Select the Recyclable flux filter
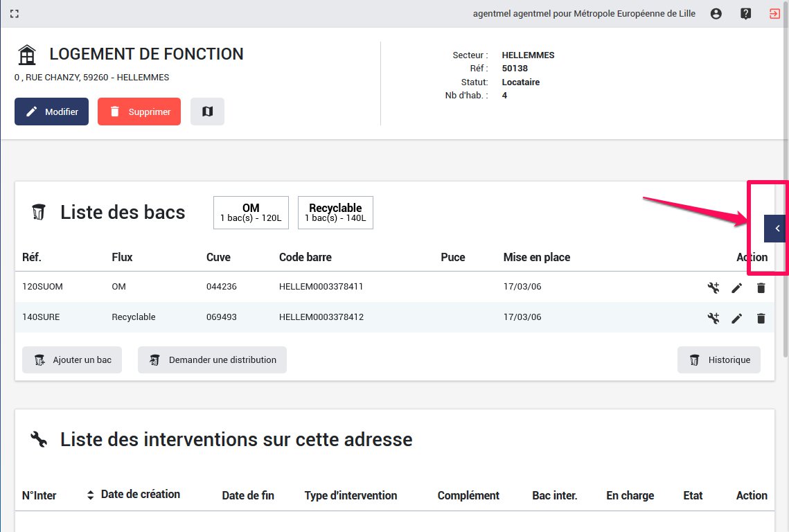Viewport: 789px width, 532px height. click(335, 212)
